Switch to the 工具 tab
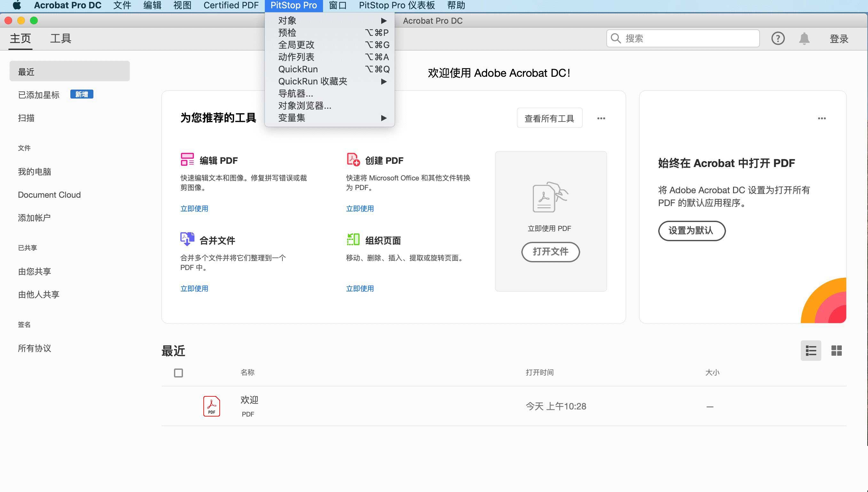868x492 pixels. pos(61,38)
